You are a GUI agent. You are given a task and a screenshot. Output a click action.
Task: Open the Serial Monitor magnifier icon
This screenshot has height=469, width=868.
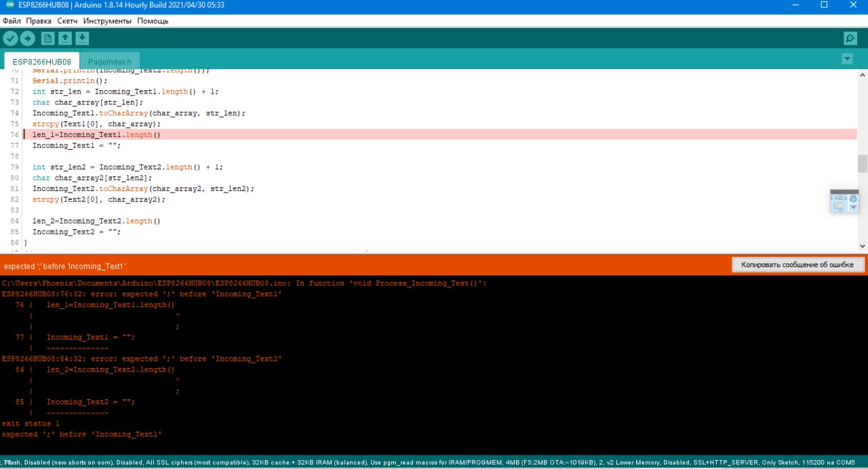coord(850,39)
